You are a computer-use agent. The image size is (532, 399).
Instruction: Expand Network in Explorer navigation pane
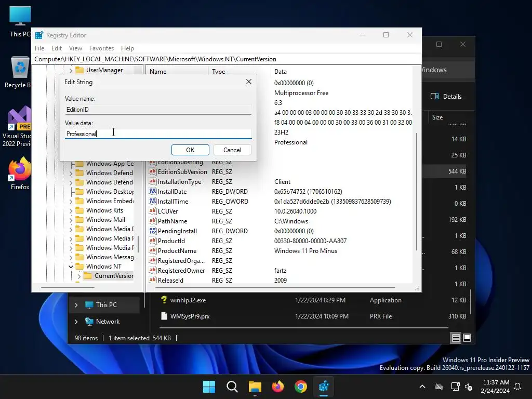[76, 321]
